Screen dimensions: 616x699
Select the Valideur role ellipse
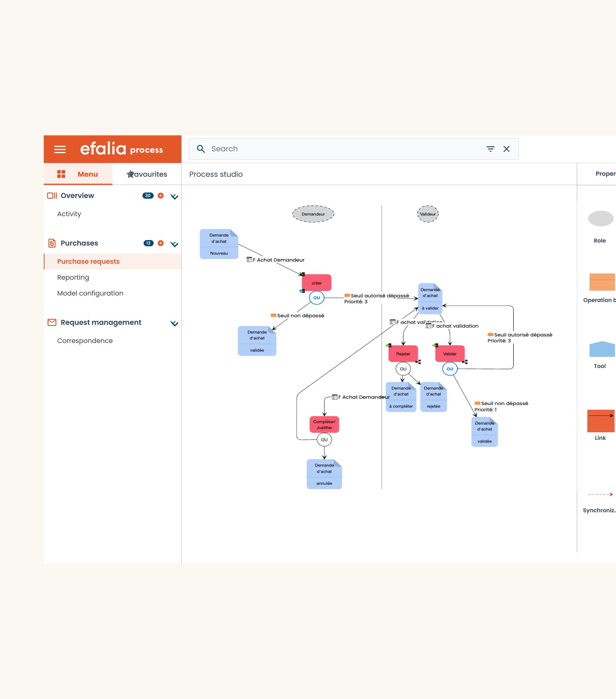tap(428, 214)
